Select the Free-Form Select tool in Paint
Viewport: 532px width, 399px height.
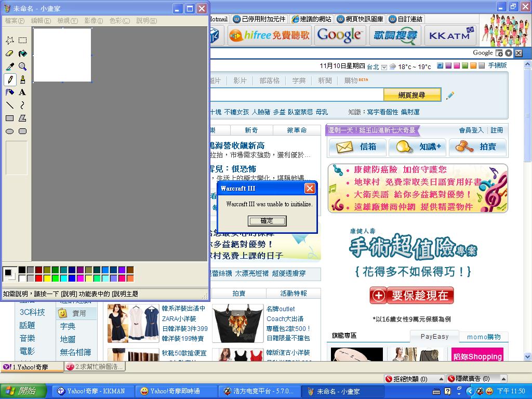pyautogui.click(x=10, y=41)
